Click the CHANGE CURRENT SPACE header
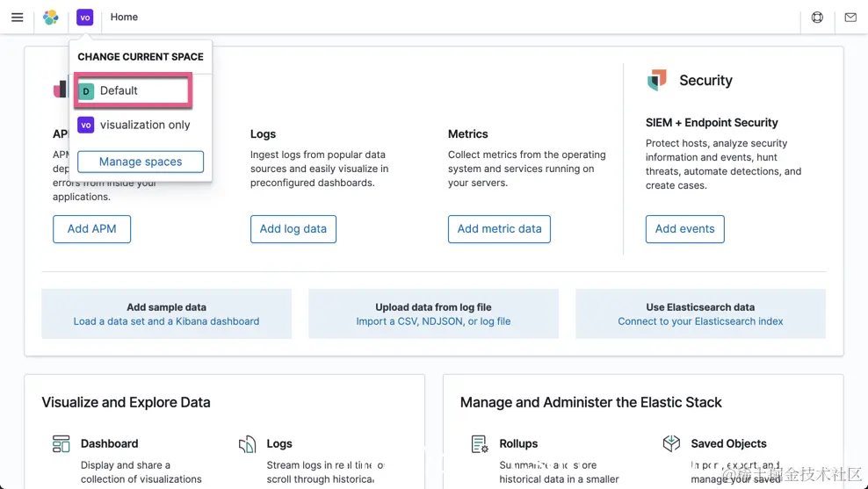868x489 pixels. coord(141,57)
